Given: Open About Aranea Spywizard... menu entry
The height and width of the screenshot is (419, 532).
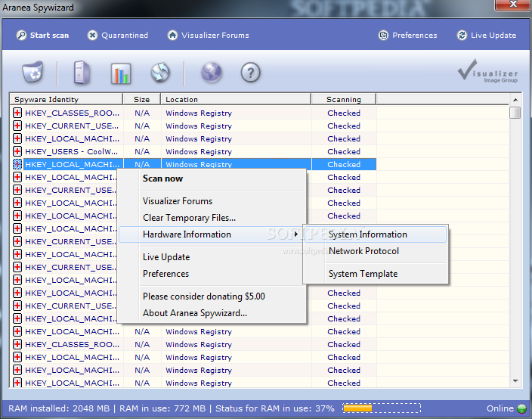Looking at the screenshot, I should coord(212,313).
